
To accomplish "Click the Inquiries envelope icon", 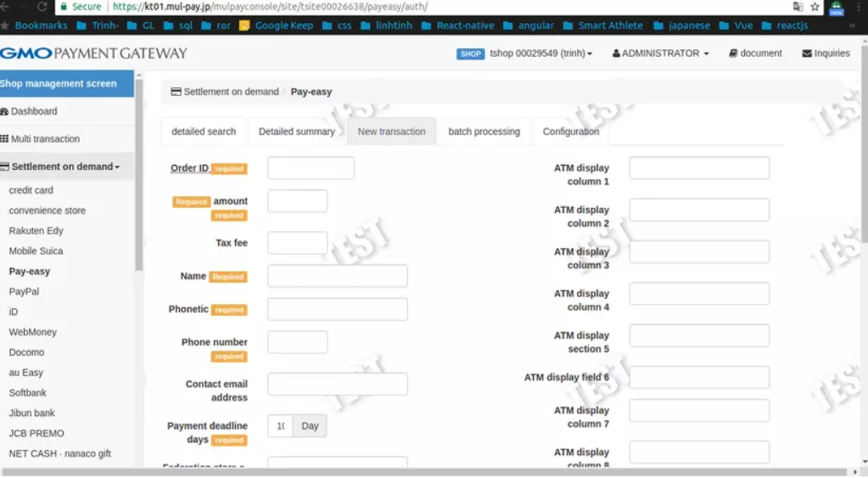I will 806,53.
